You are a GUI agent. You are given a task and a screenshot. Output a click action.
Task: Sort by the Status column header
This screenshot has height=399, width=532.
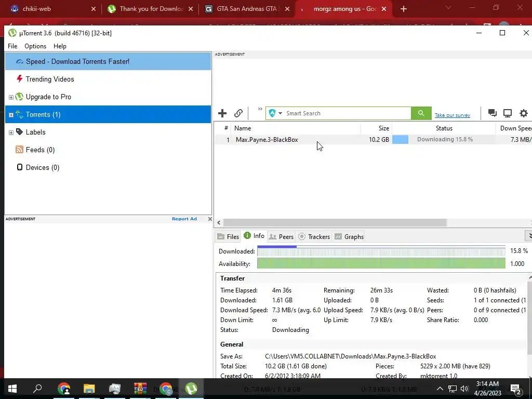tap(444, 128)
